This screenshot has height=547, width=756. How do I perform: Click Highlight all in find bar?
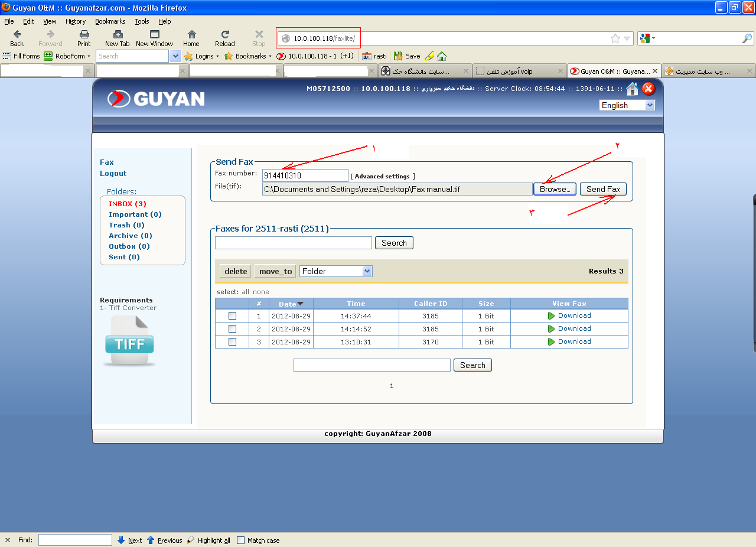tap(208, 540)
